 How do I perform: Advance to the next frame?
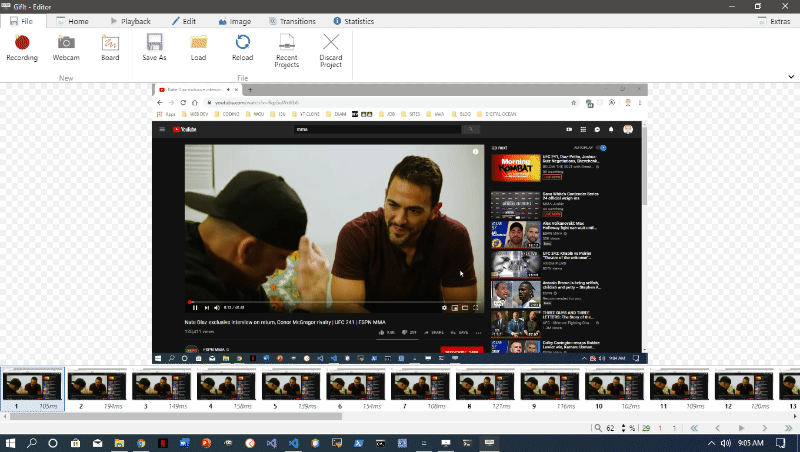pyautogui.click(x=764, y=428)
